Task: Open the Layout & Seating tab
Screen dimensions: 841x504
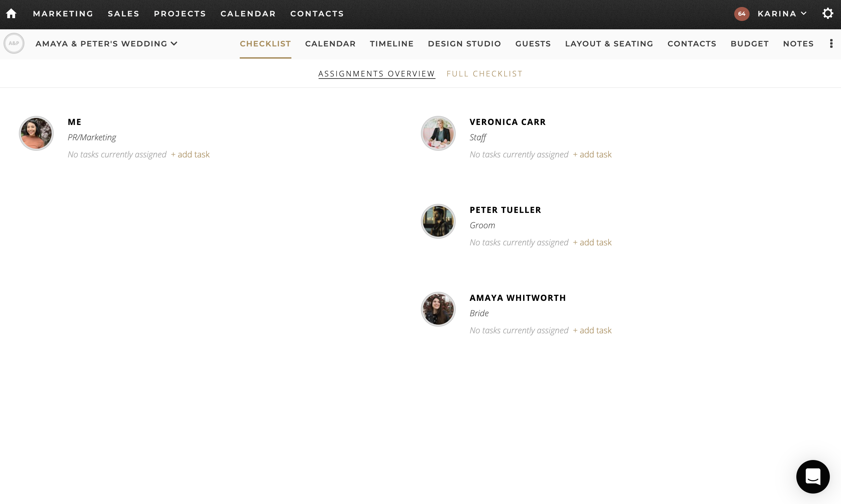Action: [x=609, y=44]
